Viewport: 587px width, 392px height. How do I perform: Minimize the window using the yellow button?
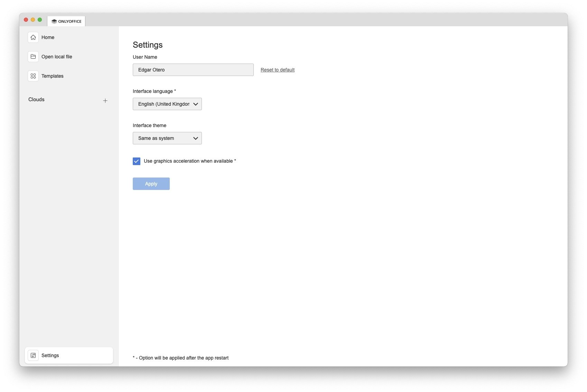[x=33, y=20]
